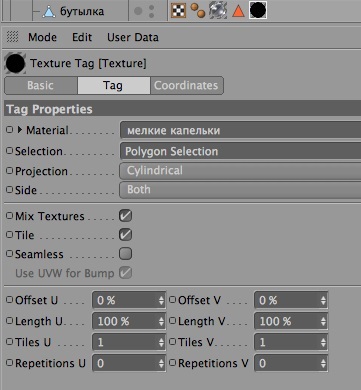This screenshot has width=361, height=390.
Task: Open the Mode menu
Action: click(x=42, y=37)
